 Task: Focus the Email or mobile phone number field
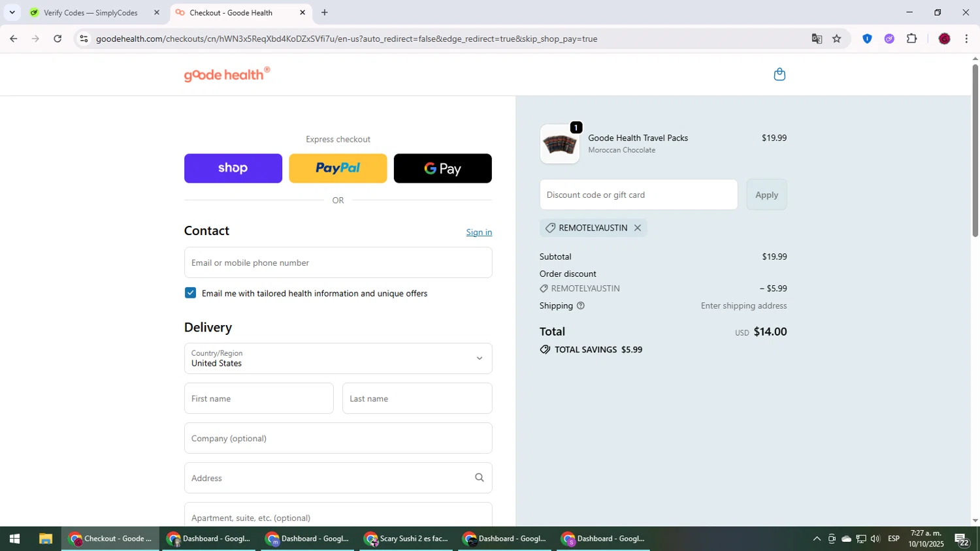click(338, 262)
